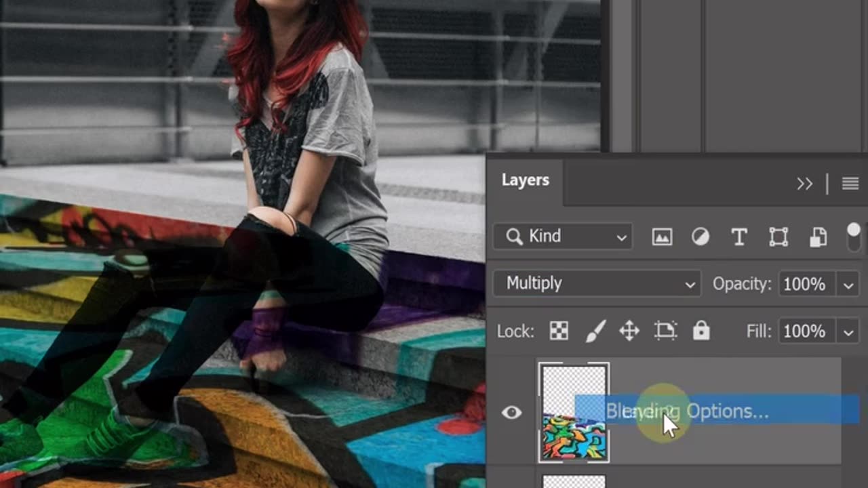868x488 pixels.
Task: Click the Fill 100% value field
Action: coord(808,332)
